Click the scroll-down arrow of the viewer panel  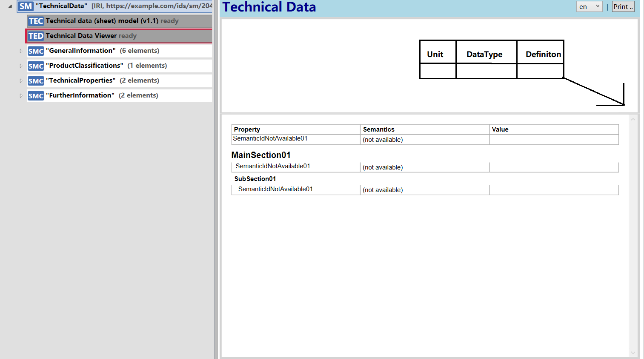point(633,353)
